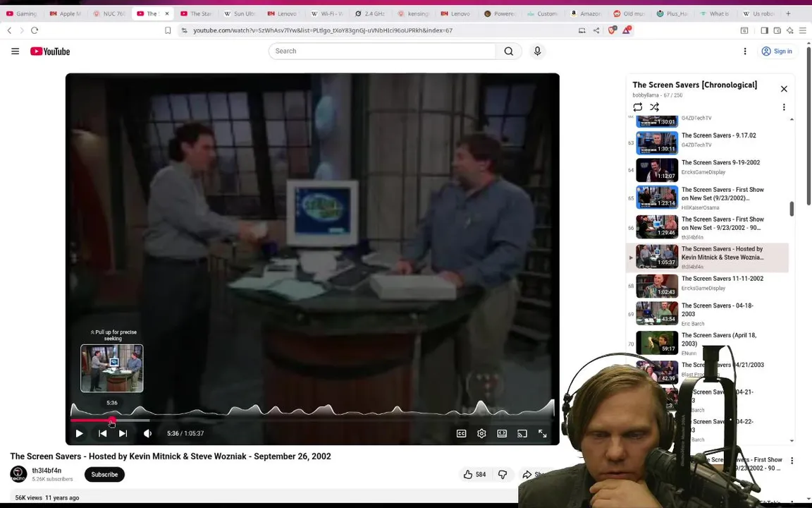Select currently playing Kevin Mitnick playlist entry
This screenshot has height=508, width=812.
pyautogui.click(x=708, y=258)
